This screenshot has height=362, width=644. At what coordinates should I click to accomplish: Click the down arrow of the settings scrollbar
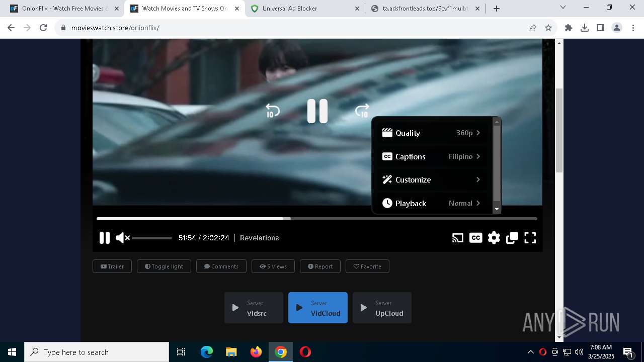click(x=497, y=209)
